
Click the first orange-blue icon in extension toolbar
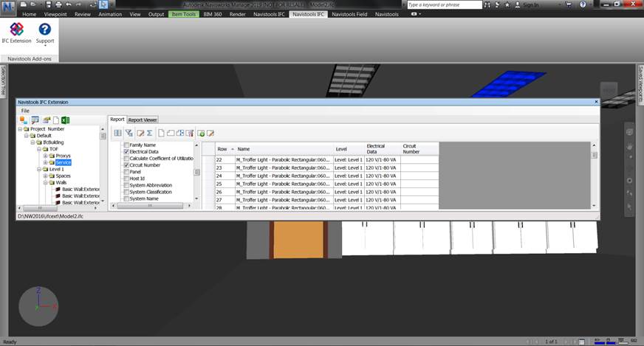pos(24,120)
